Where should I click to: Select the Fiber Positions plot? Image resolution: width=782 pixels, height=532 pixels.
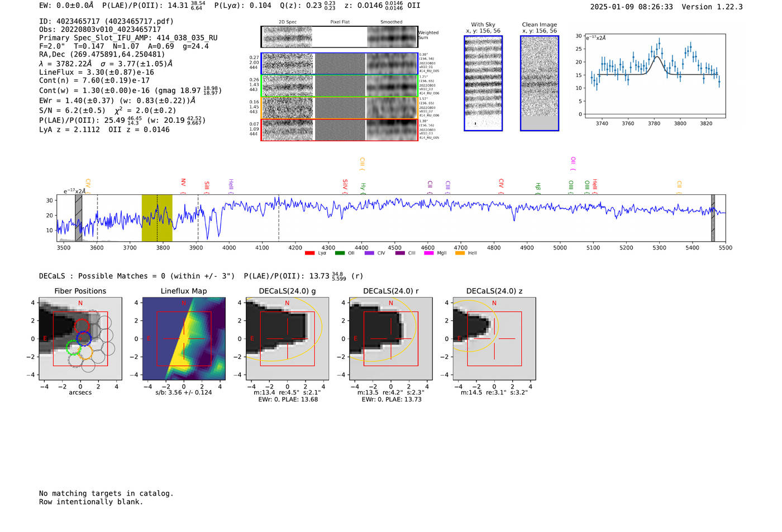point(80,338)
